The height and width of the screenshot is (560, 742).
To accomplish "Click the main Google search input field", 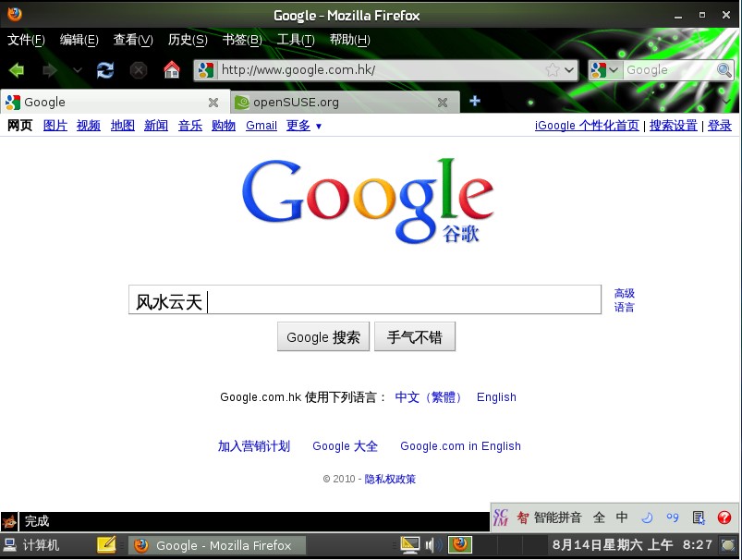I will pos(365,299).
